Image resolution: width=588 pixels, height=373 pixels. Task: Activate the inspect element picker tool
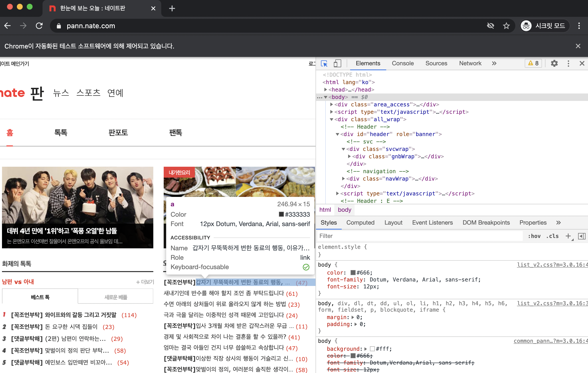[324, 64]
